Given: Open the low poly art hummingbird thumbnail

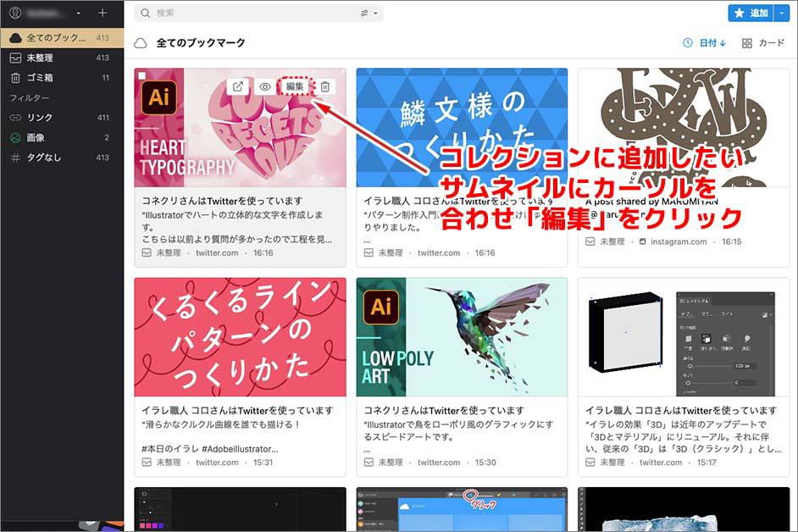Looking at the screenshot, I should click(x=462, y=336).
